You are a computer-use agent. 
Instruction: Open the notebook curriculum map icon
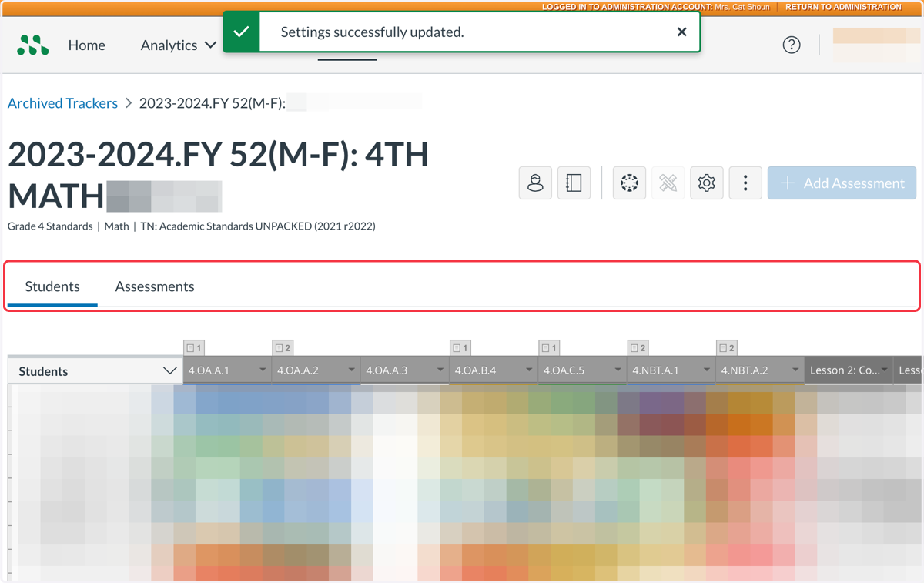click(x=574, y=183)
